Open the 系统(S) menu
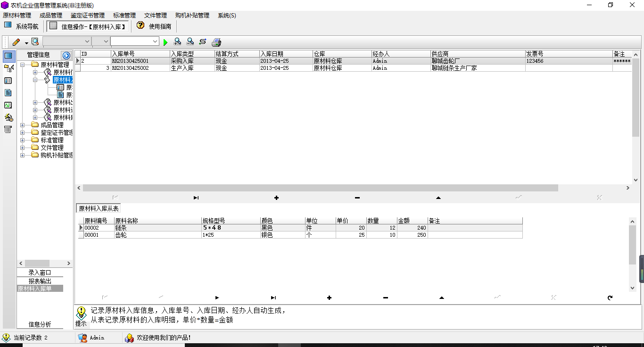The height and width of the screenshot is (347, 644). point(227,16)
